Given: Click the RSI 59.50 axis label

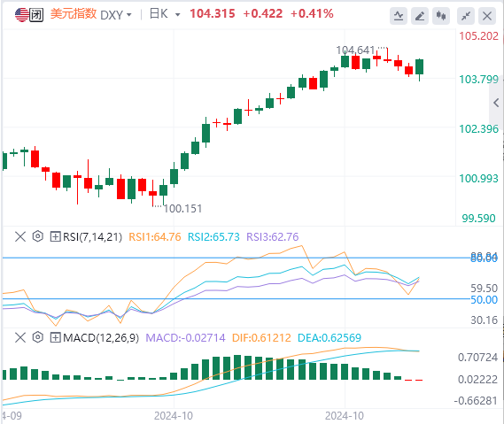Looking at the screenshot, I should 484,289.
